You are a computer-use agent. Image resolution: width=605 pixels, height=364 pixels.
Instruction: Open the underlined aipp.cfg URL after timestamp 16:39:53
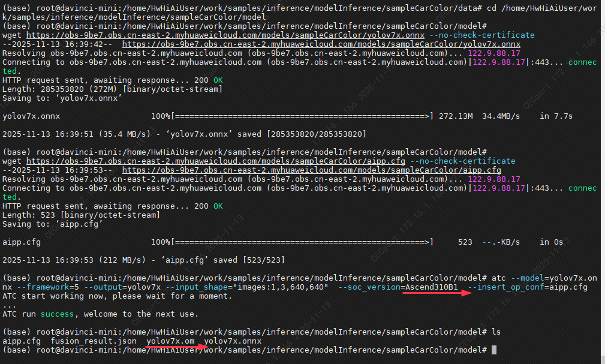[x=311, y=170]
